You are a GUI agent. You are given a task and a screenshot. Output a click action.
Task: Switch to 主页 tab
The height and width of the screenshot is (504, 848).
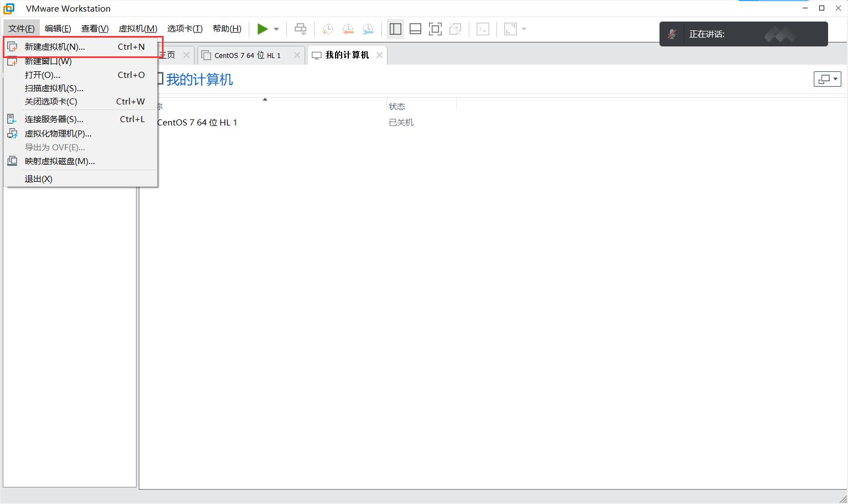tap(167, 55)
